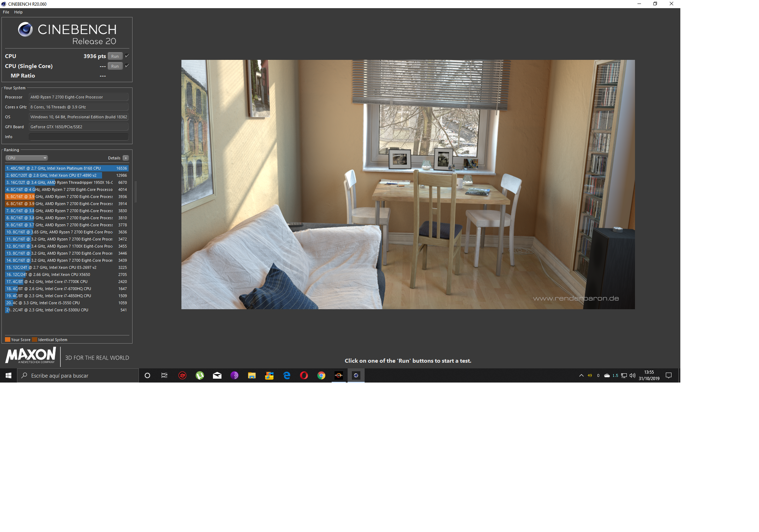Launch Opera browser from taskbar
This screenshot has width=759, height=532.
pyautogui.click(x=304, y=375)
